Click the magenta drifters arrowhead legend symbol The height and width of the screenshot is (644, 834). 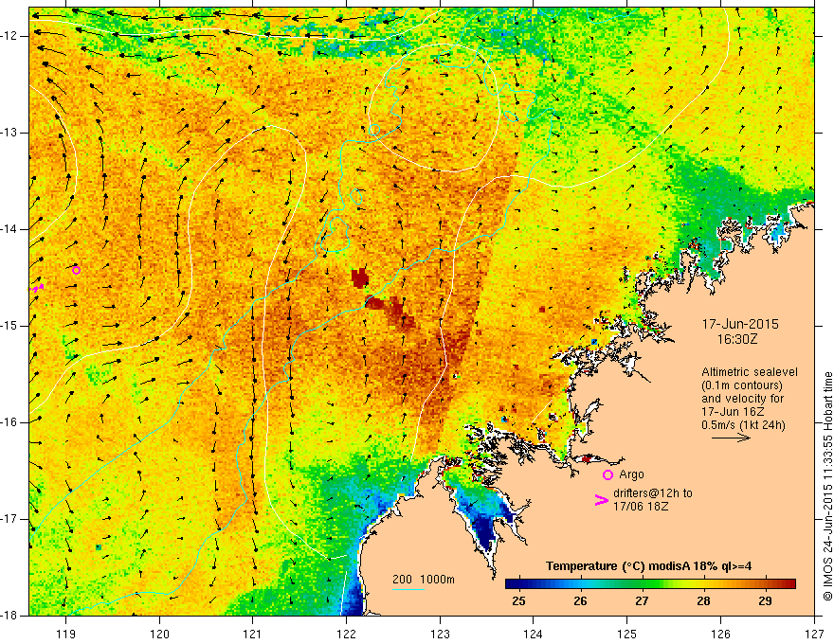click(601, 500)
